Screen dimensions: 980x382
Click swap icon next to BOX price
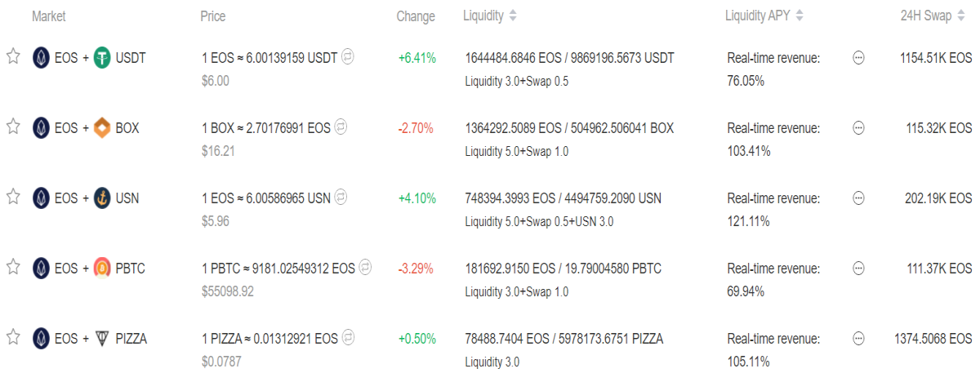coord(341,127)
